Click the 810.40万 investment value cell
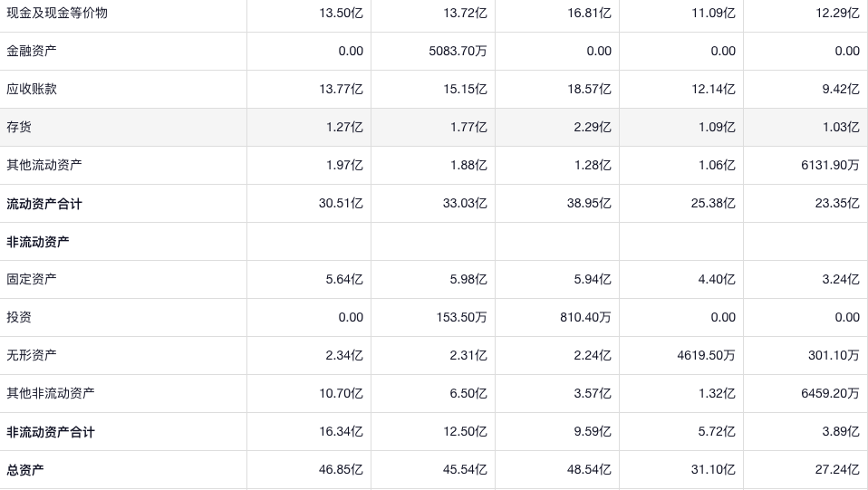 tap(582, 317)
